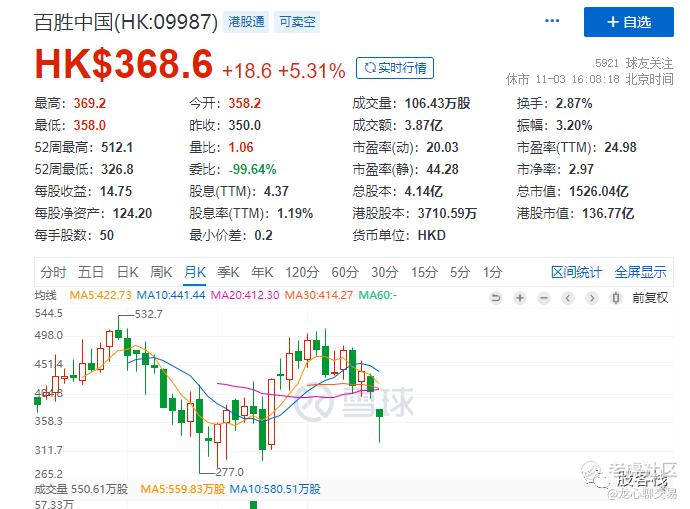The image size is (690, 509).
Task: Click the MA30:414.27 indicator label
Action: 319,295
